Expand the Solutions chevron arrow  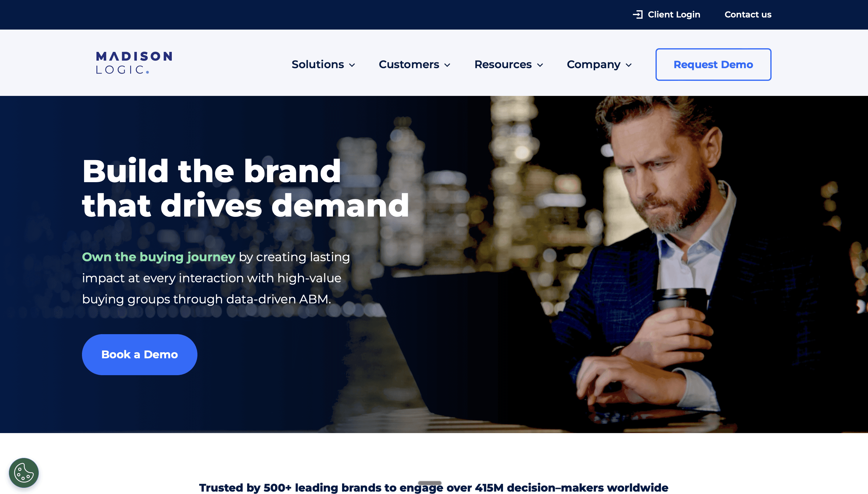coord(352,65)
